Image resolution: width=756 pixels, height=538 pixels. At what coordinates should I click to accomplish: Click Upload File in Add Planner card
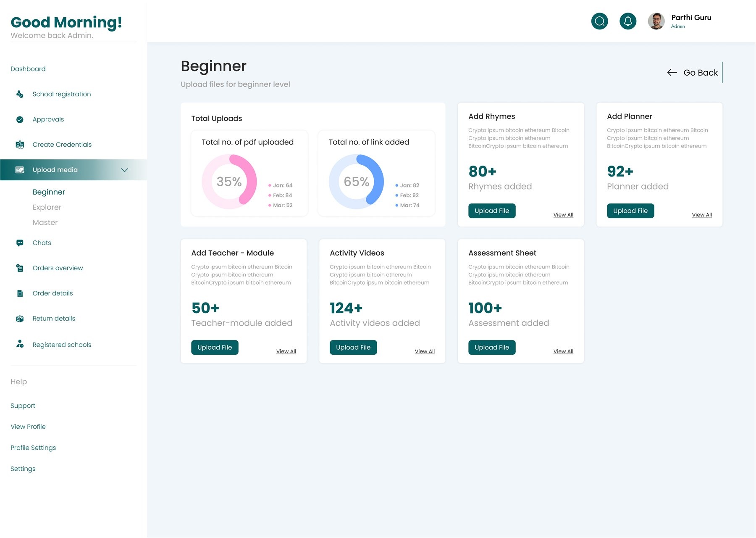coord(630,211)
